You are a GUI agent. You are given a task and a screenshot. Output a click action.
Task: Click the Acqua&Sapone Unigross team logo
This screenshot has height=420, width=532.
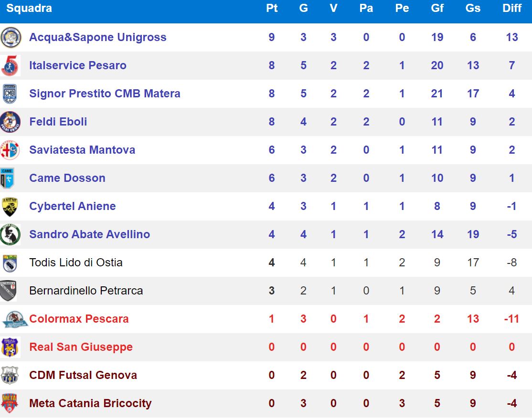point(11,37)
